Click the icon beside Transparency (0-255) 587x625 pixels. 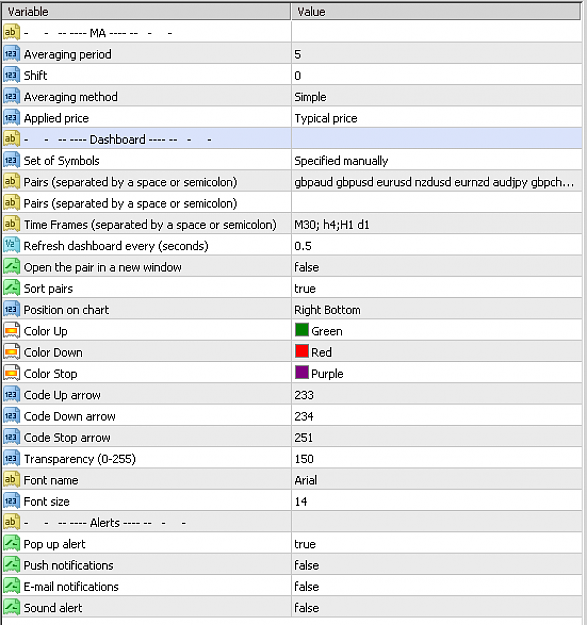(x=11, y=458)
